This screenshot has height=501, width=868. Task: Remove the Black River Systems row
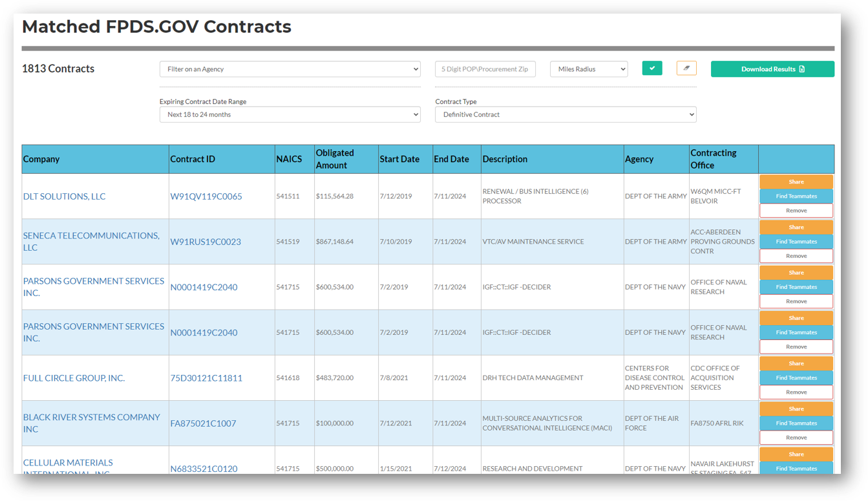coord(796,437)
